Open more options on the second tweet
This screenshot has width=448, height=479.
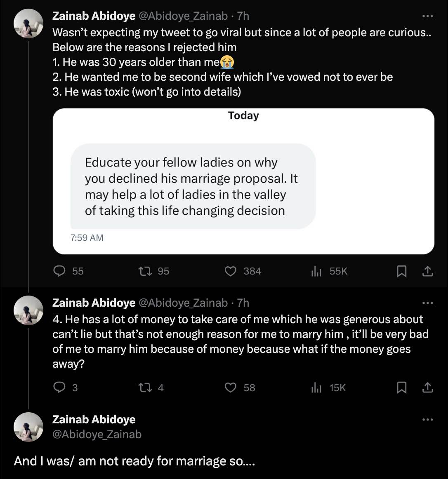(x=428, y=303)
